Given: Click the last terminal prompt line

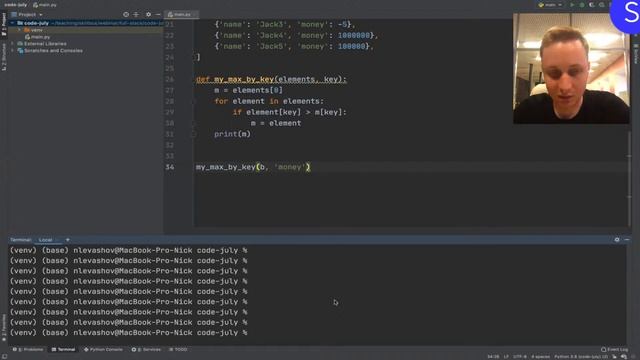Looking at the screenshot, I should (129, 333).
